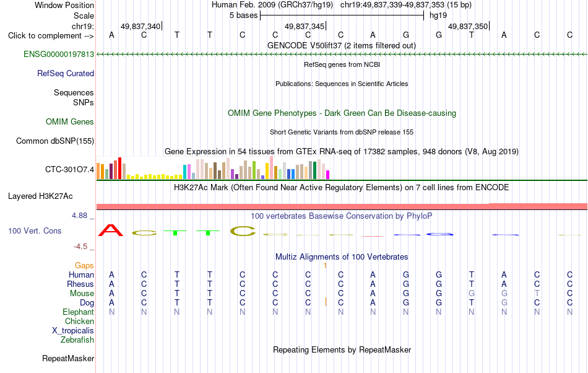588x373 pixels.
Task: Click the 49,837,350 ruler position
Action: click(x=468, y=26)
